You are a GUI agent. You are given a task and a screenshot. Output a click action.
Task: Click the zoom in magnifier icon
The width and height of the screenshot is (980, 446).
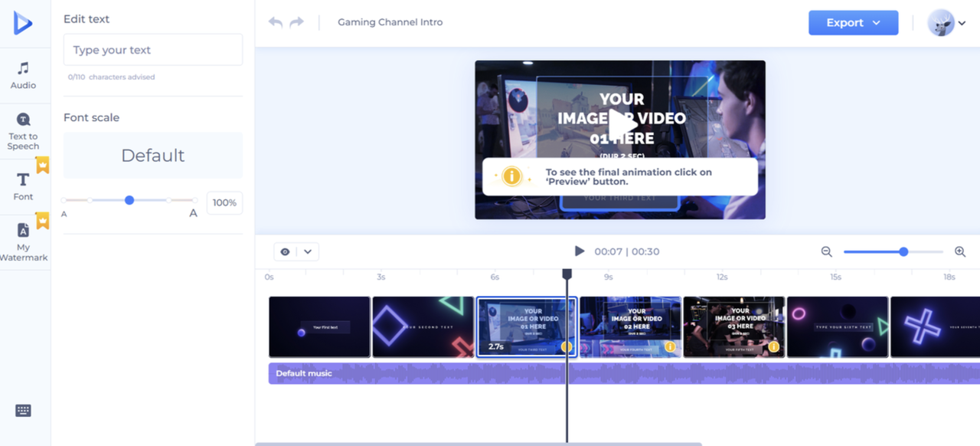point(960,251)
